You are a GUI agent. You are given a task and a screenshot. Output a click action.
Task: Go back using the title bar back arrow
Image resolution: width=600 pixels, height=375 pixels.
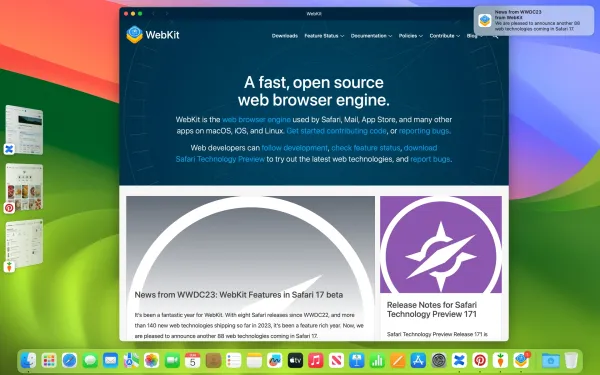(153, 13)
